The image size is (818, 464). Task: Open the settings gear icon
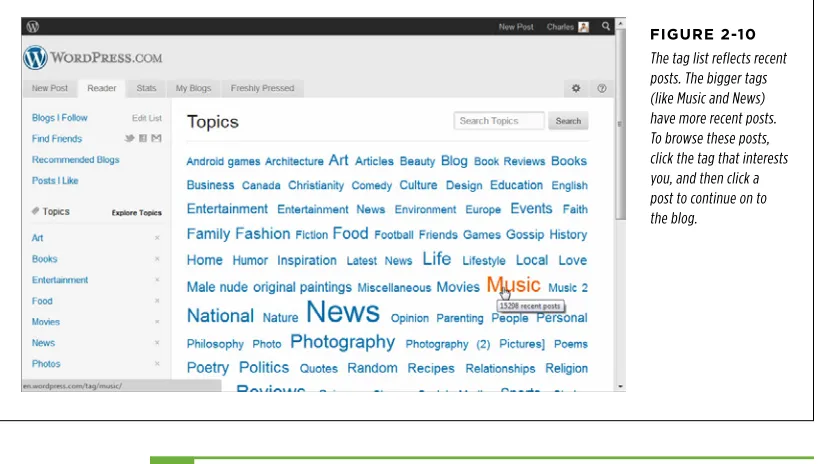[576, 88]
